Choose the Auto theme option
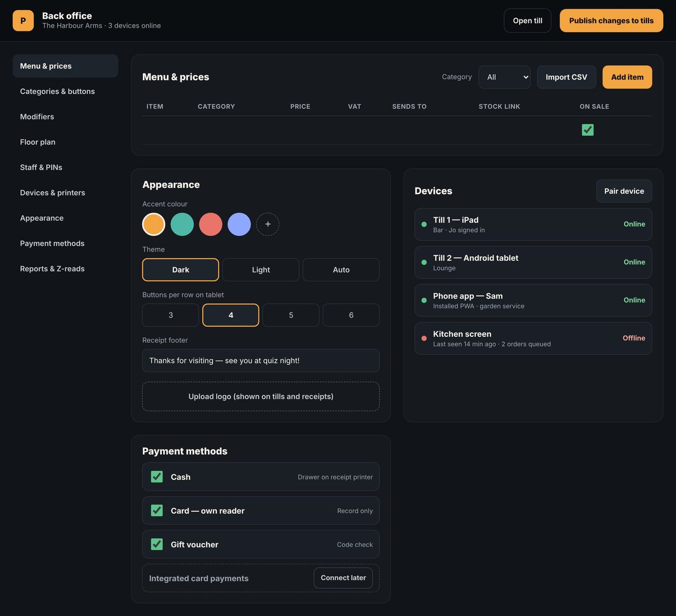The image size is (676, 616). pyautogui.click(x=341, y=270)
